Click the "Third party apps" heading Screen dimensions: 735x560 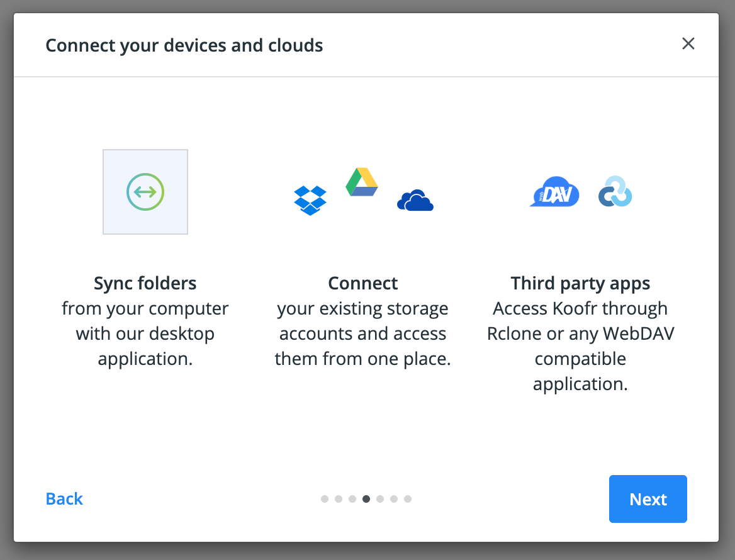tap(580, 283)
